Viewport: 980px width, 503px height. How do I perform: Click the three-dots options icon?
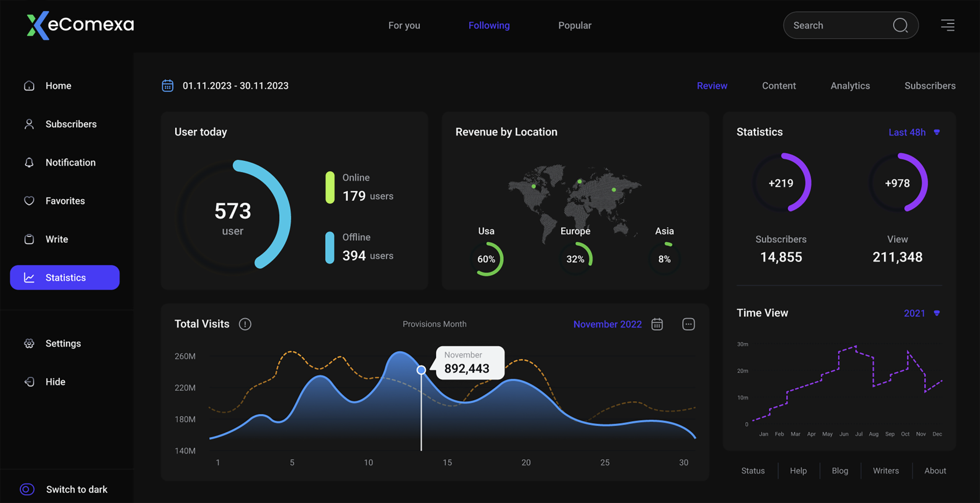[688, 324]
